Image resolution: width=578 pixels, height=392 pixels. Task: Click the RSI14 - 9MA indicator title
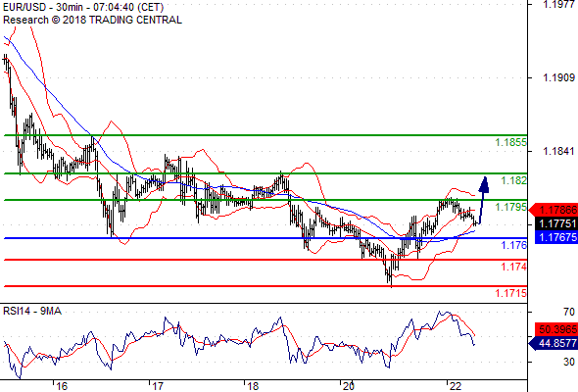pyautogui.click(x=32, y=312)
